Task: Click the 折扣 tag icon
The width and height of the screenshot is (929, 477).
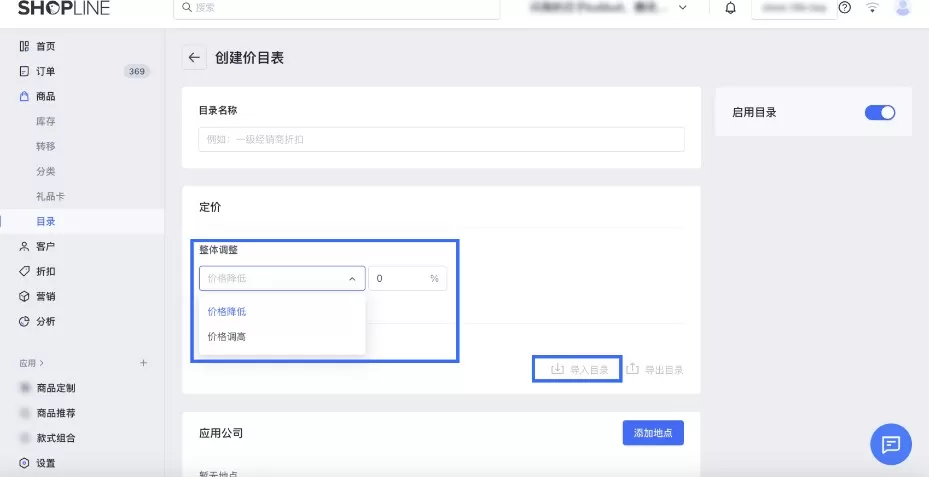Action: tap(24, 271)
